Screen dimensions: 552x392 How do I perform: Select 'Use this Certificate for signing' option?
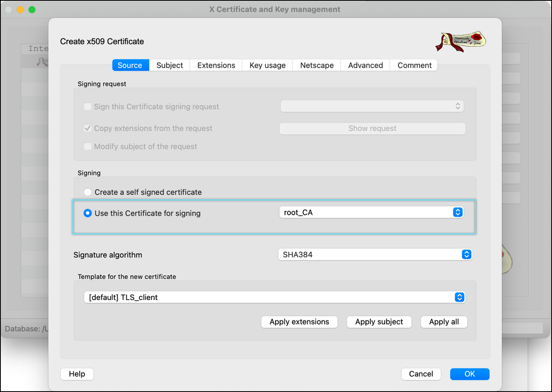[x=88, y=213]
